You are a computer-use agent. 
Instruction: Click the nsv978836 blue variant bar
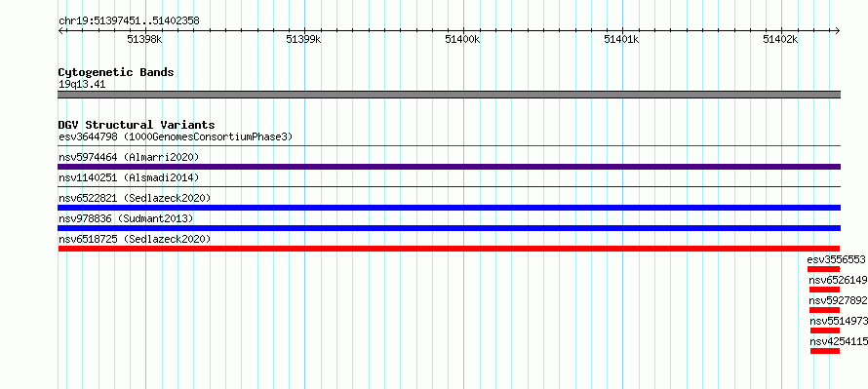click(449, 228)
